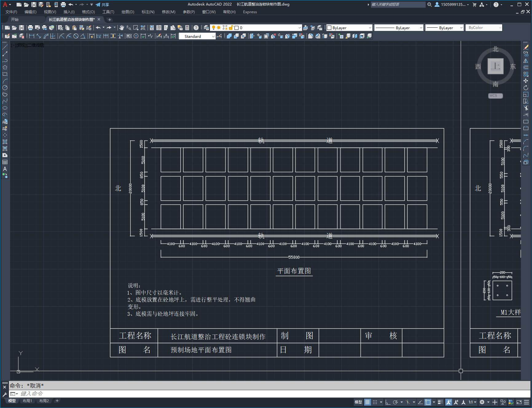Select the Polygon draw tool

tap(5, 67)
